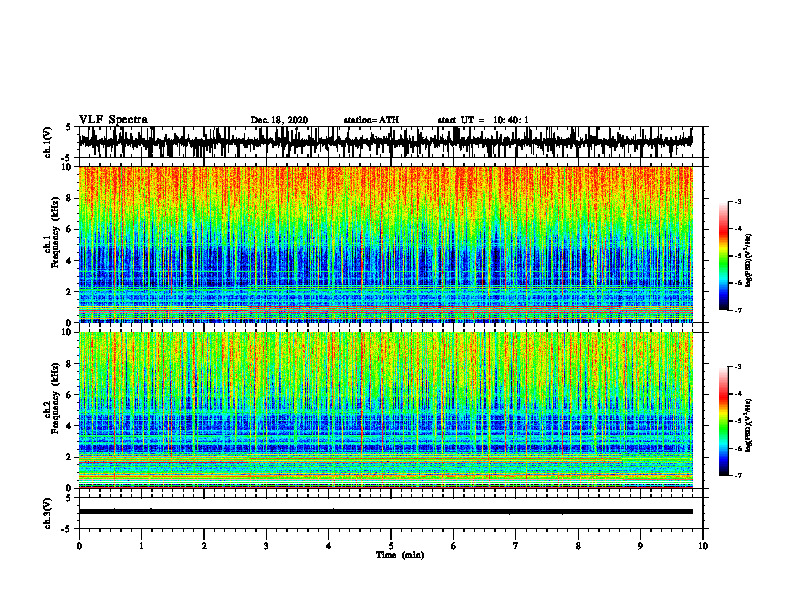Click time axis tick label '6'

click(454, 546)
